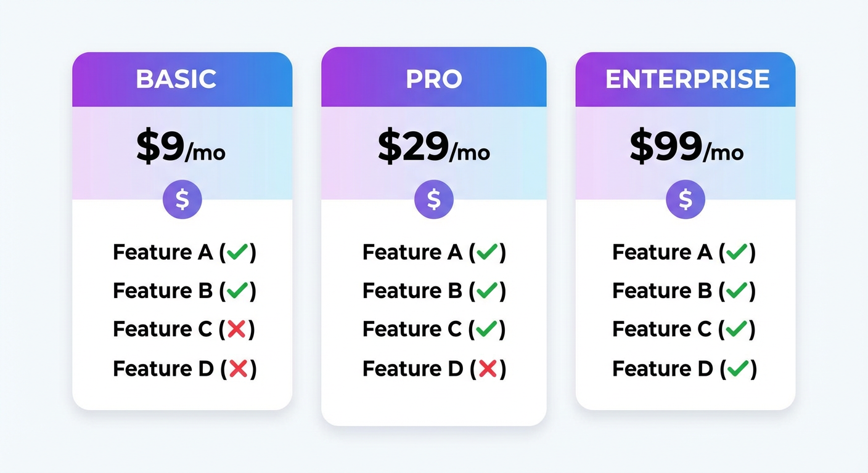Click Enterprise plan's Feature D green checkmark
868x473 pixels.
[738, 368]
